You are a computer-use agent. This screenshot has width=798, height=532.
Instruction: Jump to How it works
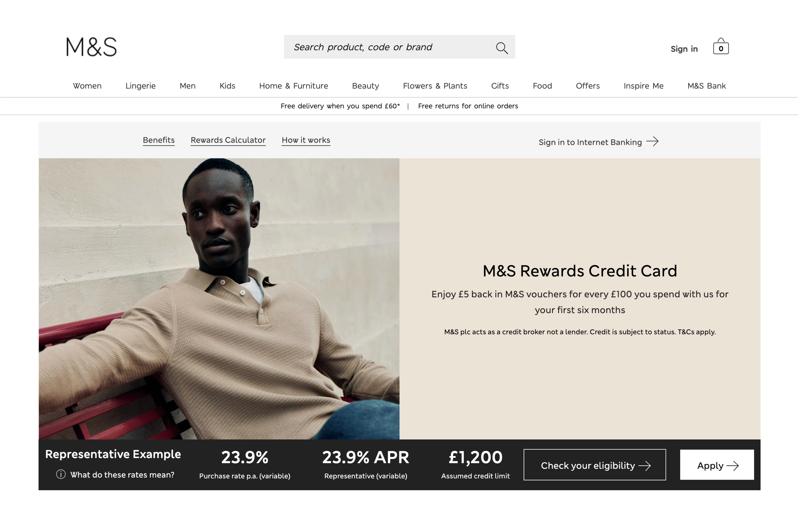coord(306,140)
